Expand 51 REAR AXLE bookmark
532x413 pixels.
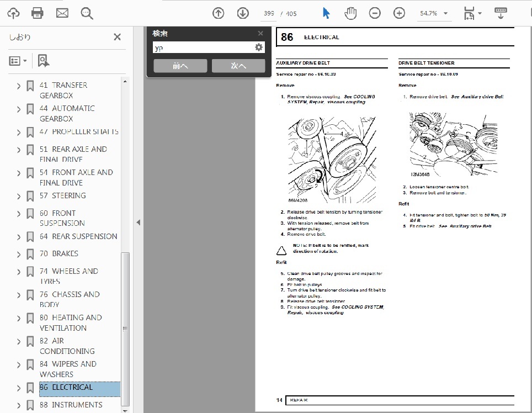click(x=19, y=150)
